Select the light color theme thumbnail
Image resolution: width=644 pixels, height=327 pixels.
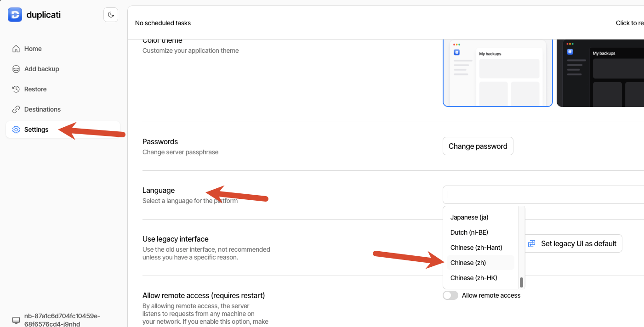[x=498, y=73]
